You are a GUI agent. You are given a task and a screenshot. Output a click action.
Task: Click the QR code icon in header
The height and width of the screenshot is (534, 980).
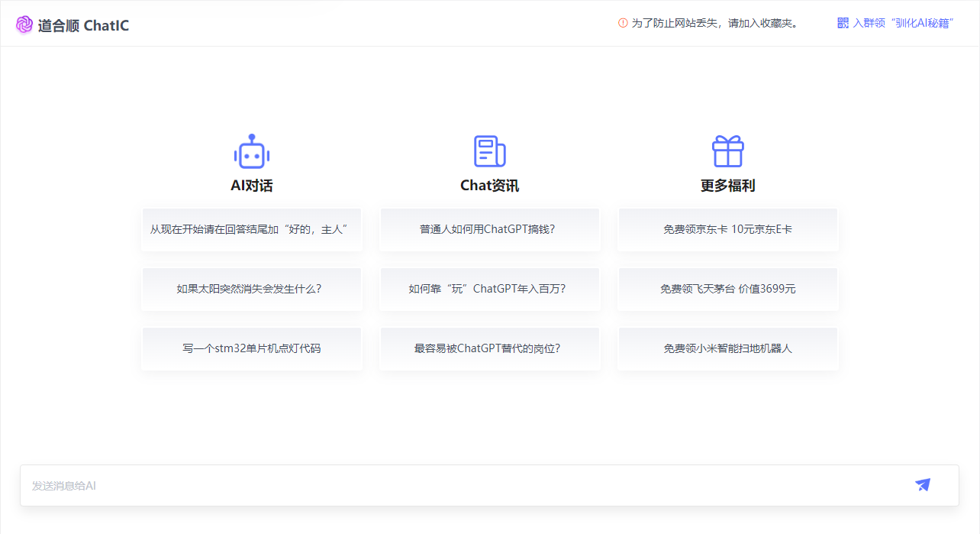[x=843, y=23]
